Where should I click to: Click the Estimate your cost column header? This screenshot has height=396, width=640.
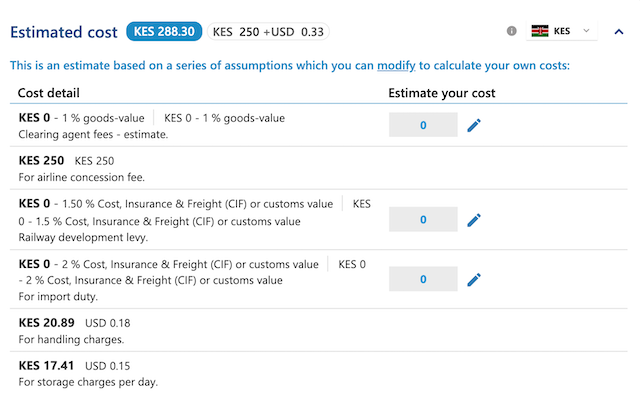point(442,93)
